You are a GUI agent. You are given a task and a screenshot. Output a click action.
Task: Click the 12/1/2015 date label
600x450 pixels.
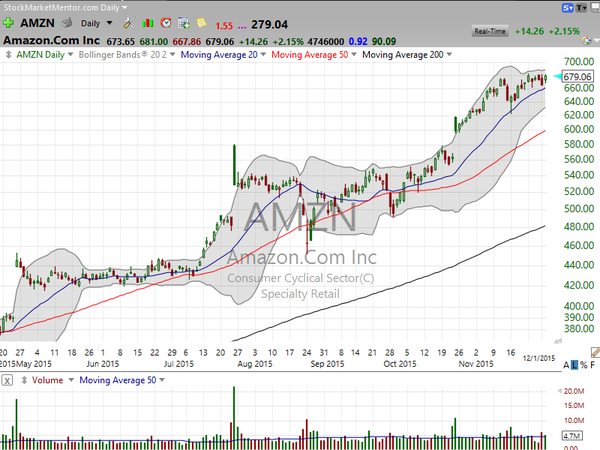[x=539, y=358]
